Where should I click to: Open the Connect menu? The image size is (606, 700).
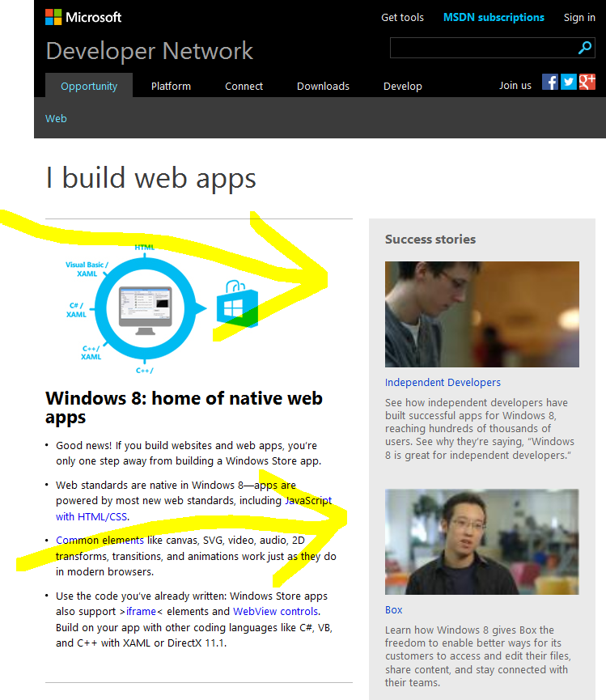(x=244, y=86)
